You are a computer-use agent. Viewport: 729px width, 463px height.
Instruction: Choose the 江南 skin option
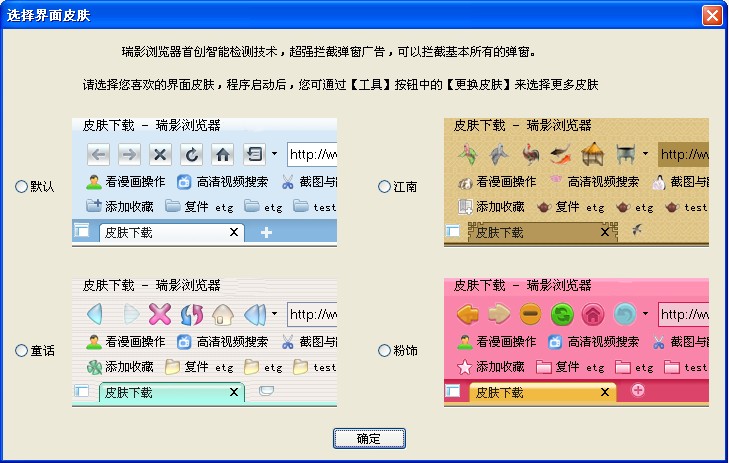point(384,187)
